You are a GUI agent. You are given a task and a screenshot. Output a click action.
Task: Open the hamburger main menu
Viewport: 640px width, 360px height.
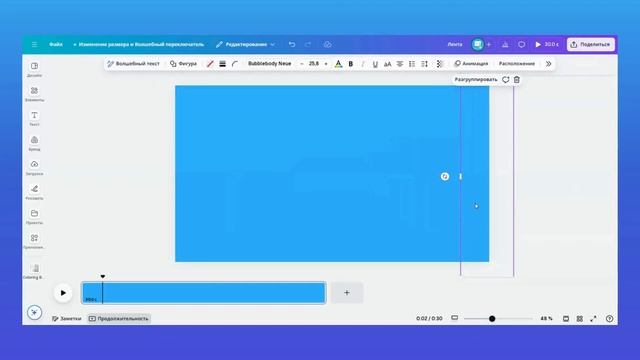(34, 44)
